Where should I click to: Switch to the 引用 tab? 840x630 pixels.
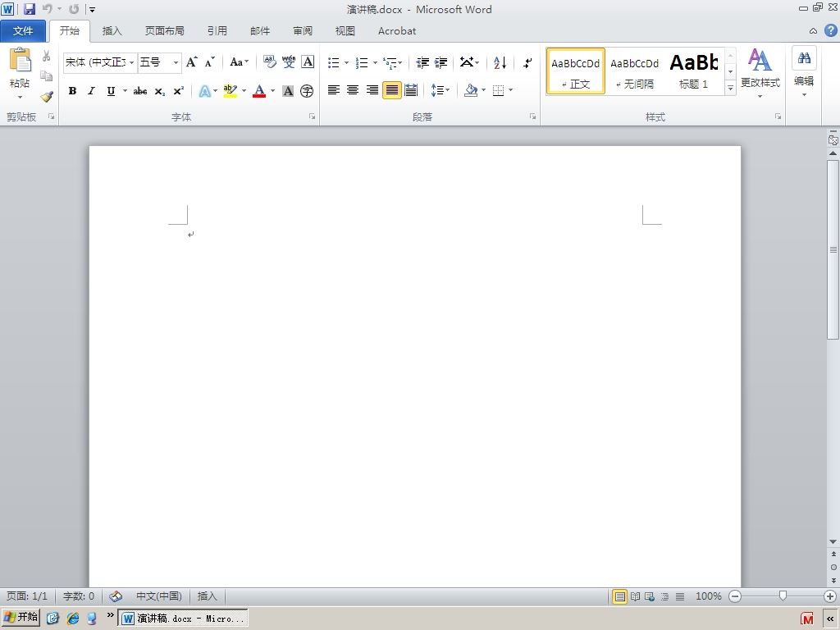pos(217,31)
